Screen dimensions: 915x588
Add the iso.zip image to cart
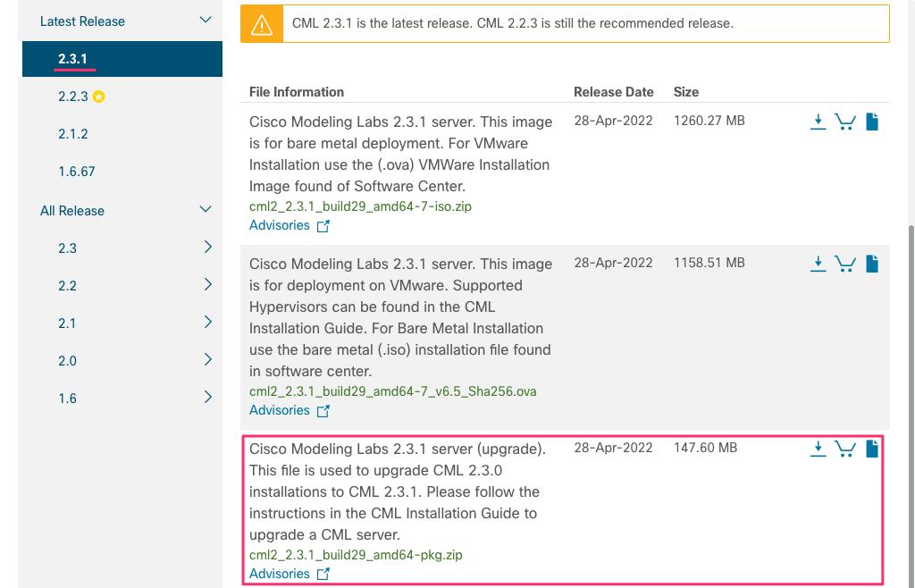[x=845, y=122]
